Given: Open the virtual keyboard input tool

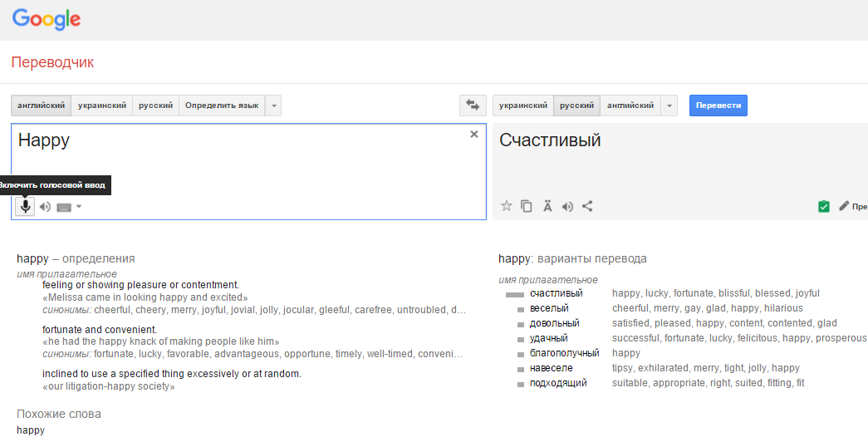Looking at the screenshot, I should point(64,207).
